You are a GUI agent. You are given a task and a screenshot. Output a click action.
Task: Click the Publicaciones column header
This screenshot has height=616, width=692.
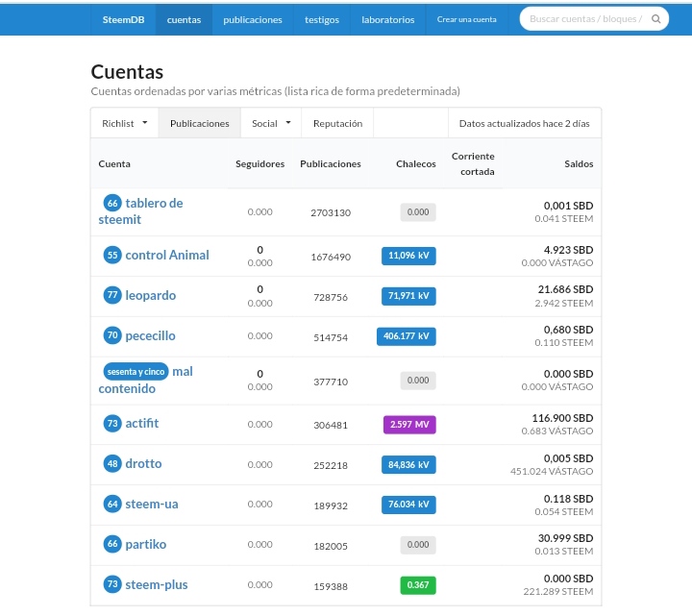coord(331,163)
